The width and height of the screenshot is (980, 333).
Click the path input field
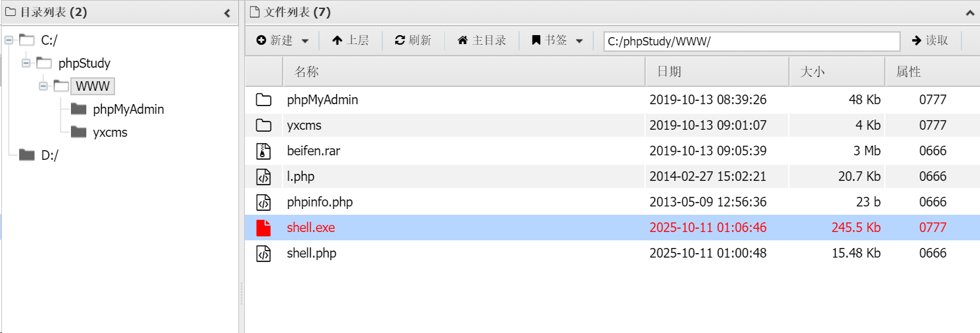click(751, 41)
